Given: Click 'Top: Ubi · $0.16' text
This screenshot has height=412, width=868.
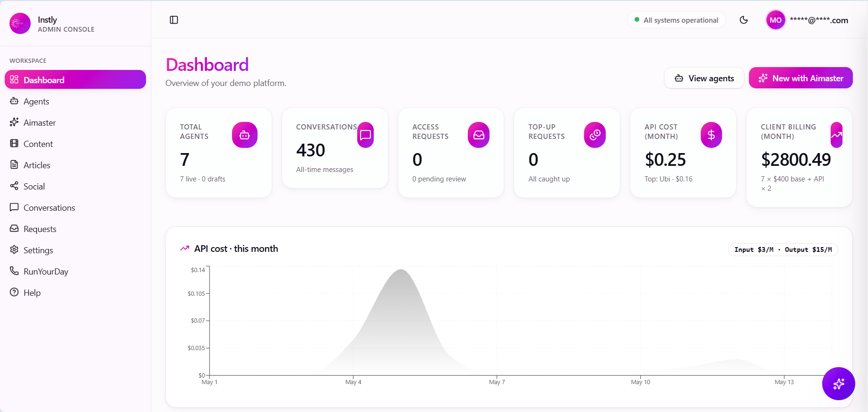Looking at the screenshot, I should [x=669, y=179].
